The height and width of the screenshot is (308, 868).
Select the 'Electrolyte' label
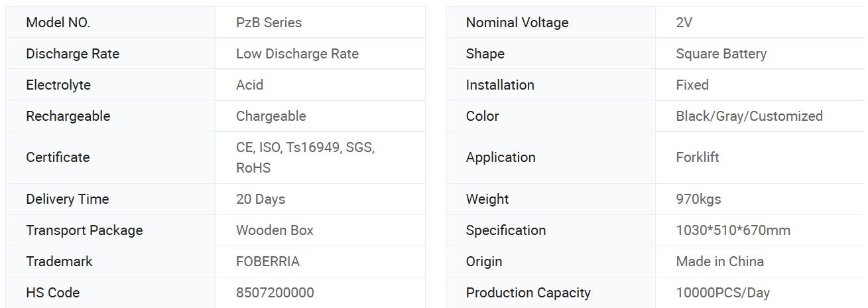tap(58, 85)
